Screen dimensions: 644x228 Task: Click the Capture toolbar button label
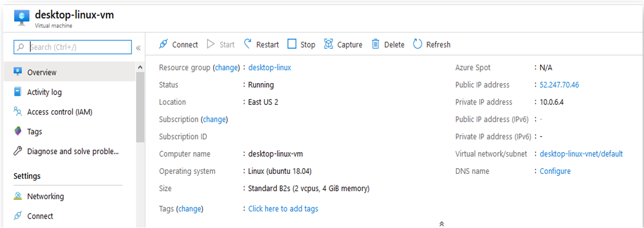350,45
